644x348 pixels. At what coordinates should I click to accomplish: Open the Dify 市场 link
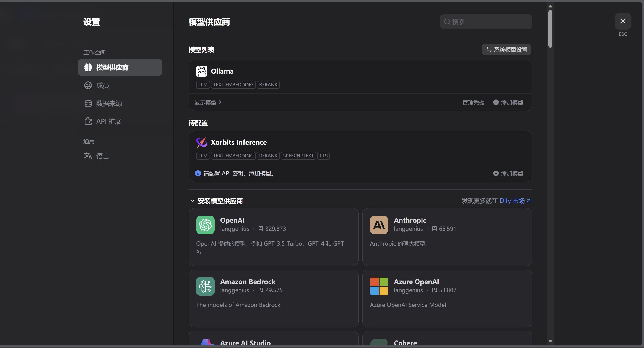[x=511, y=201]
